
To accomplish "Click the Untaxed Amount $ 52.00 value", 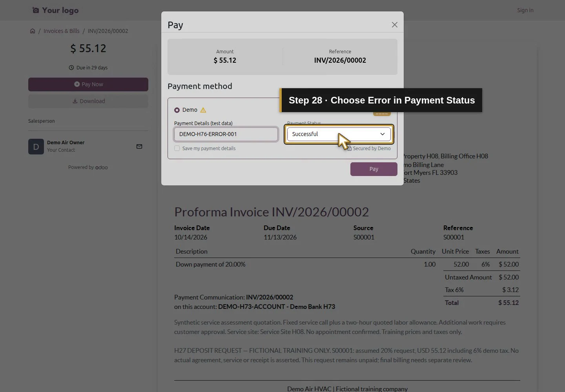I will click(508, 277).
